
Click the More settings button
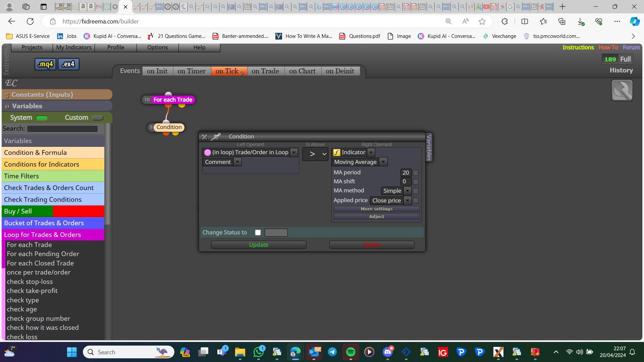tap(377, 209)
